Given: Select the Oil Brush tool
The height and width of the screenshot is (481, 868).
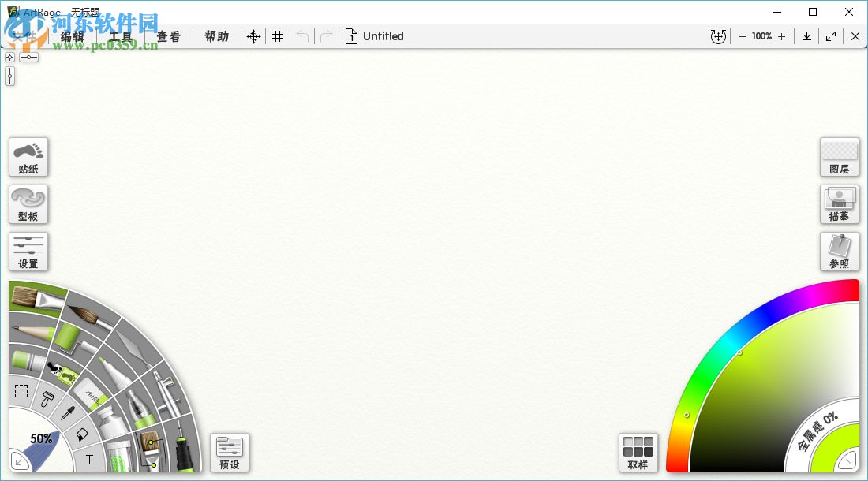Looking at the screenshot, I should click(36, 299).
